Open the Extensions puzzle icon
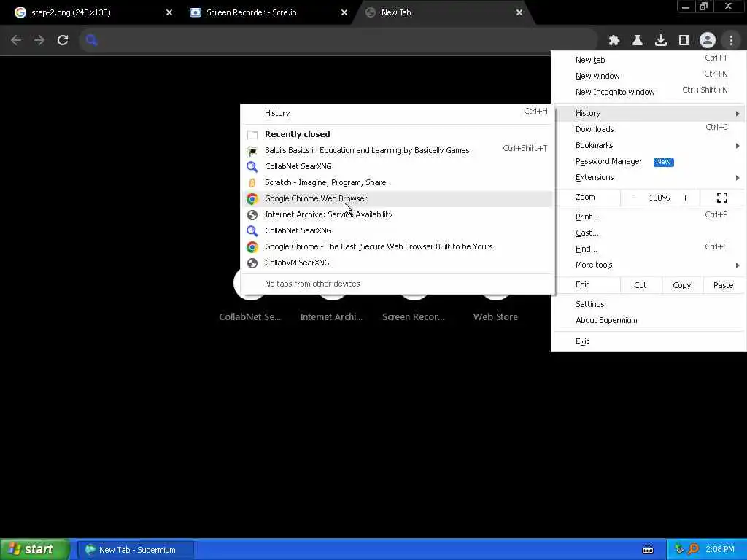The image size is (747, 560). tap(614, 41)
